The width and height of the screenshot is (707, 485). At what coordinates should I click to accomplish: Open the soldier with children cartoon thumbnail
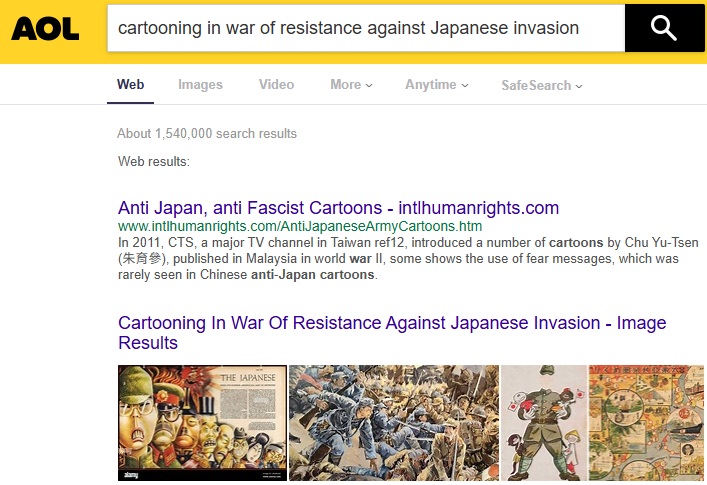(x=544, y=423)
